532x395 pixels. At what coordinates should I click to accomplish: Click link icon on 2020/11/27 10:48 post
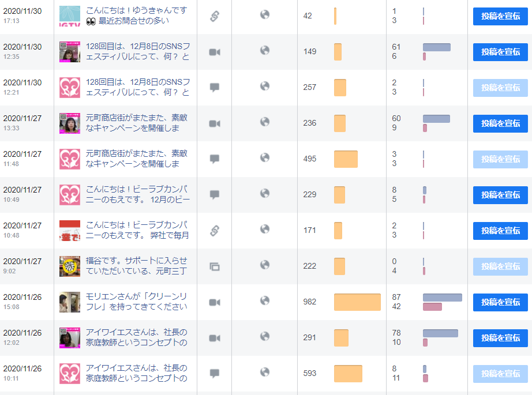215,231
